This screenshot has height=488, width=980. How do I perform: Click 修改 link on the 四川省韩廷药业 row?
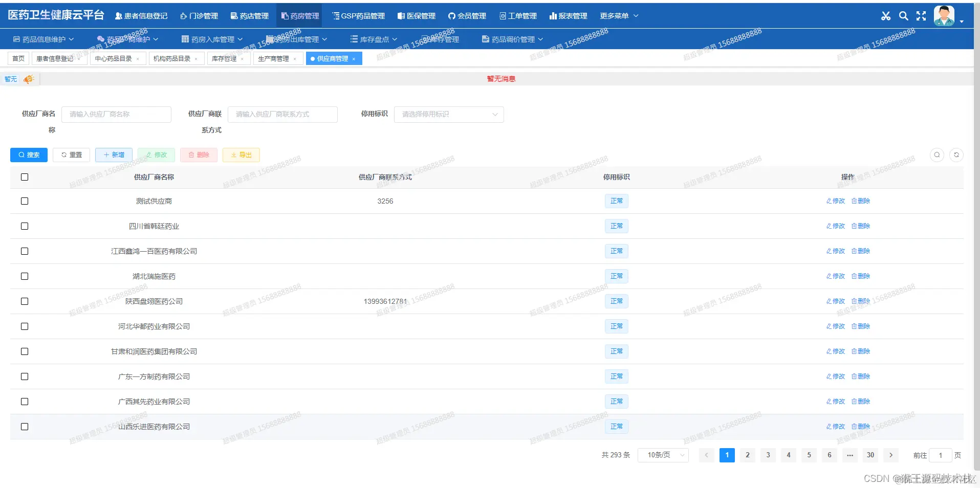835,226
